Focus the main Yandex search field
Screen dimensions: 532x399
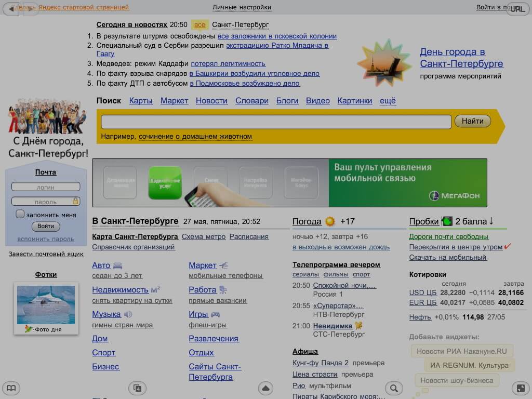click(x=276, y=122)
